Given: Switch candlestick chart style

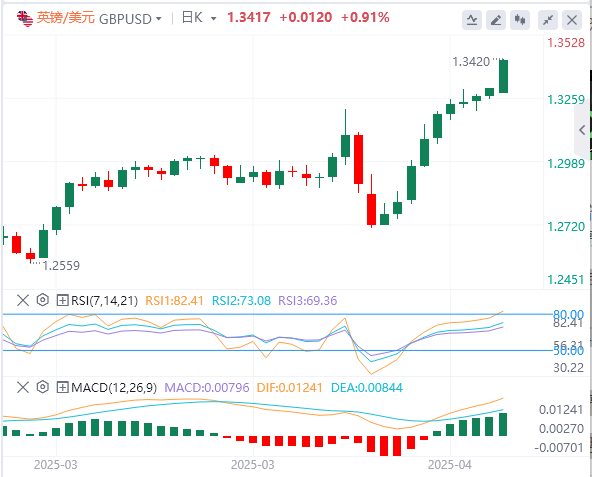Looking at the screenshot, I should (x=520, y=20).
